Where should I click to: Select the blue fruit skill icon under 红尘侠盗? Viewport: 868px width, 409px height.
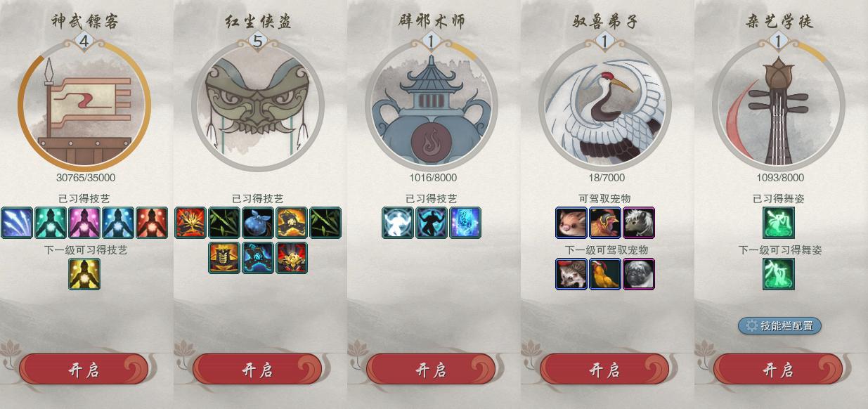click(258, 223)
